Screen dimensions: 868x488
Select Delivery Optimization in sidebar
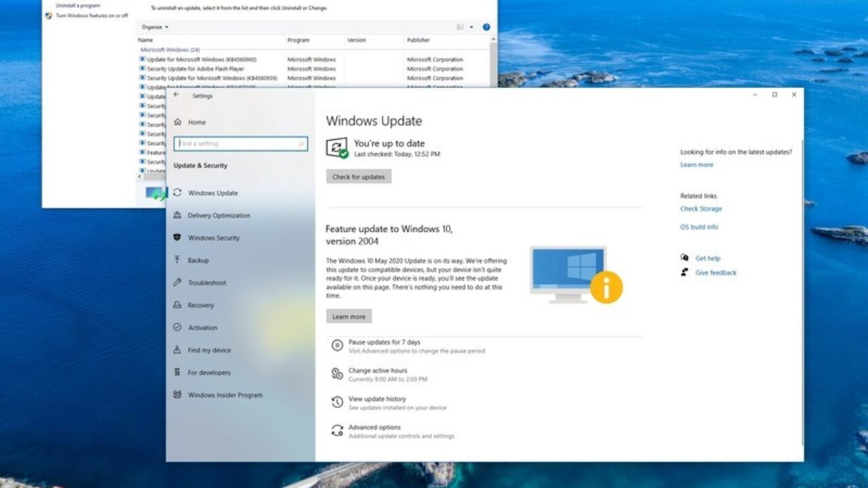218,216
